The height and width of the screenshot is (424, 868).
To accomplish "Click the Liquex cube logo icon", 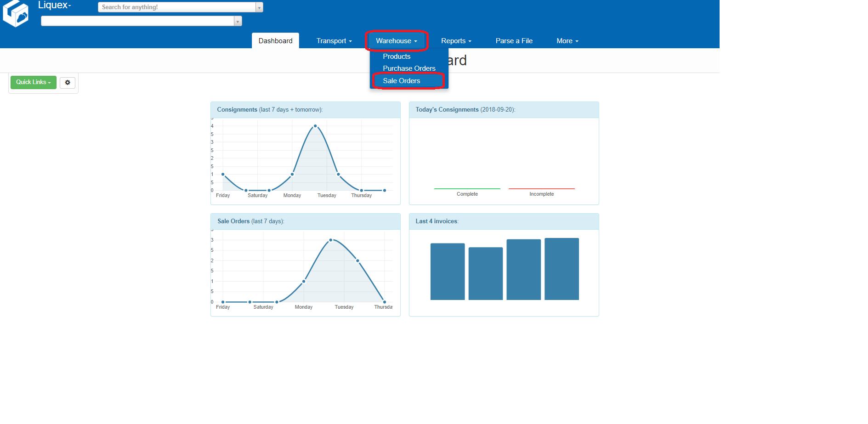I will pyautogui.click(x=16, y=13).
